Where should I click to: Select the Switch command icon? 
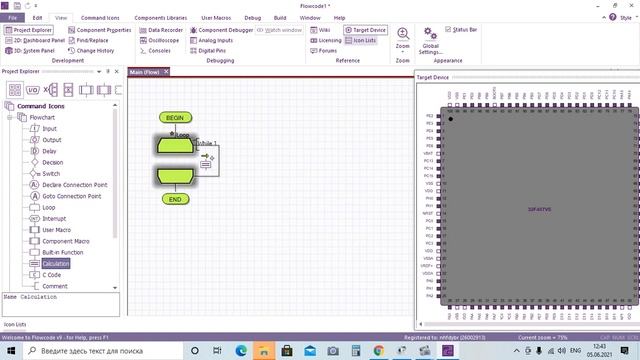[x=45, y=173]
